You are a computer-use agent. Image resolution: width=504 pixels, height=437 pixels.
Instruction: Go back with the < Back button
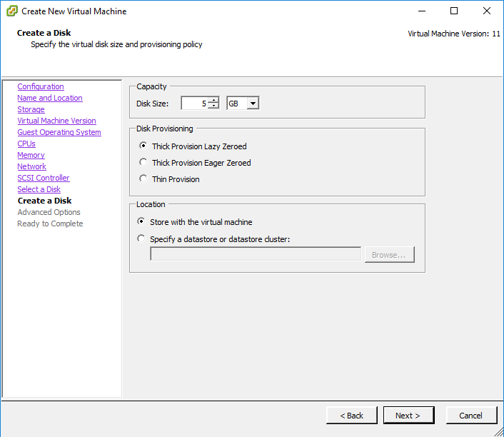[x=352, y=416]
